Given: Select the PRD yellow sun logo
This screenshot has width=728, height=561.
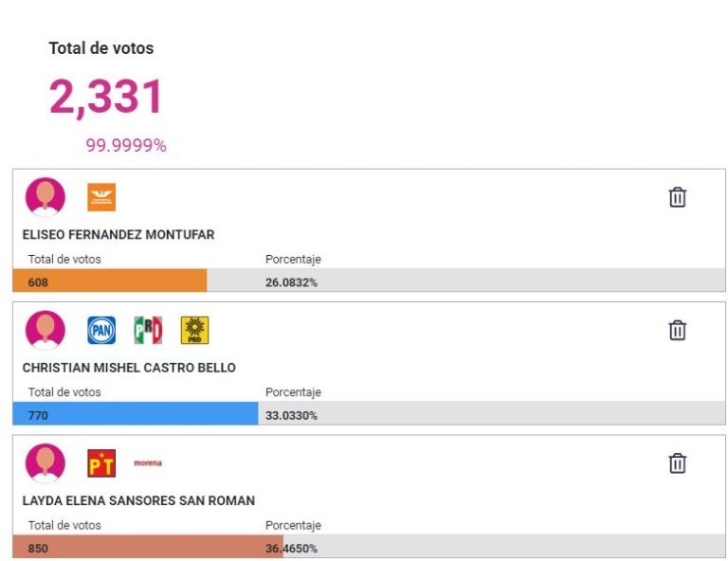Looking at the screenshot, I should tap(194, 331).
